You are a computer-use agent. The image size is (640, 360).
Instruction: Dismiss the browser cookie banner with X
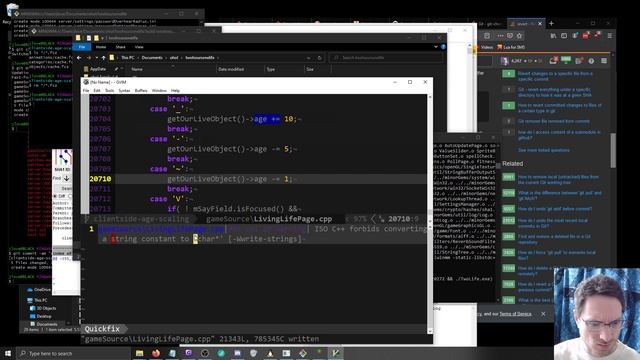coord(543,314)
